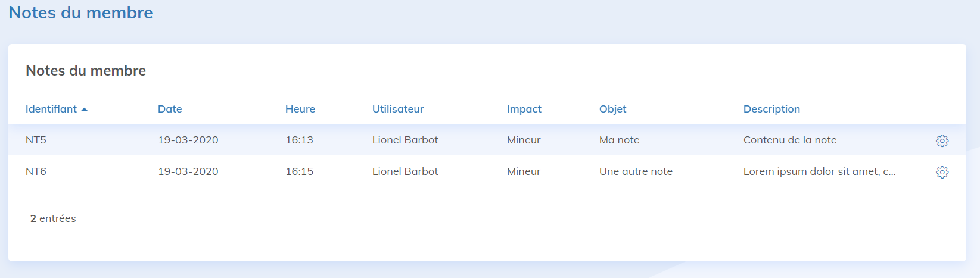Click the 16:15 time cell
Image resolution: width=980 pixels, height=278 pixels.
[x=299, y=171]
